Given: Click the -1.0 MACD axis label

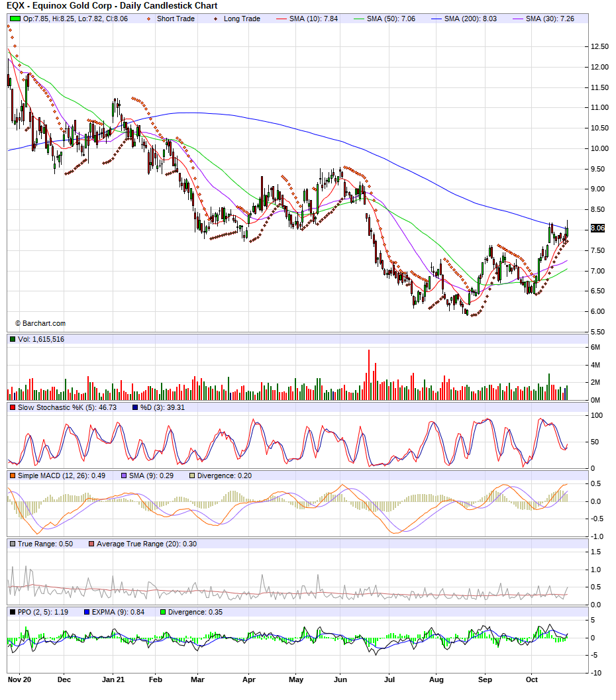Looking at the screenshot, I should click(x=596, y=536).
